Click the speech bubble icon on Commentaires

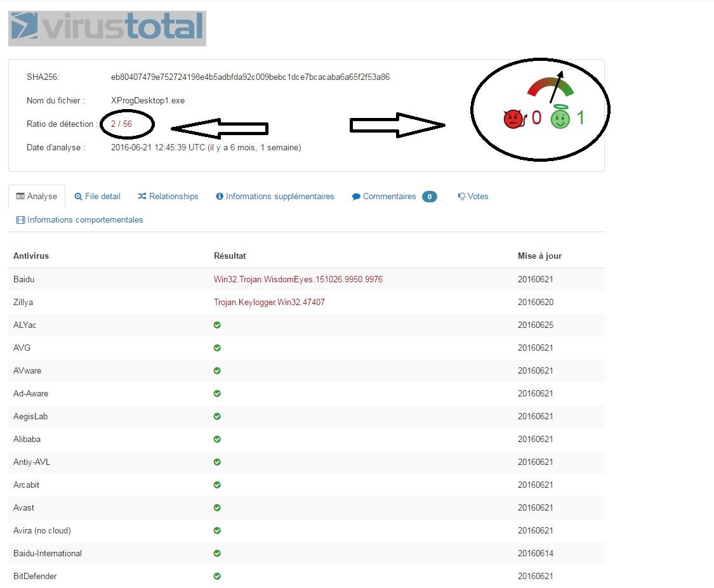pyautogui.click(x=356, y=197)
